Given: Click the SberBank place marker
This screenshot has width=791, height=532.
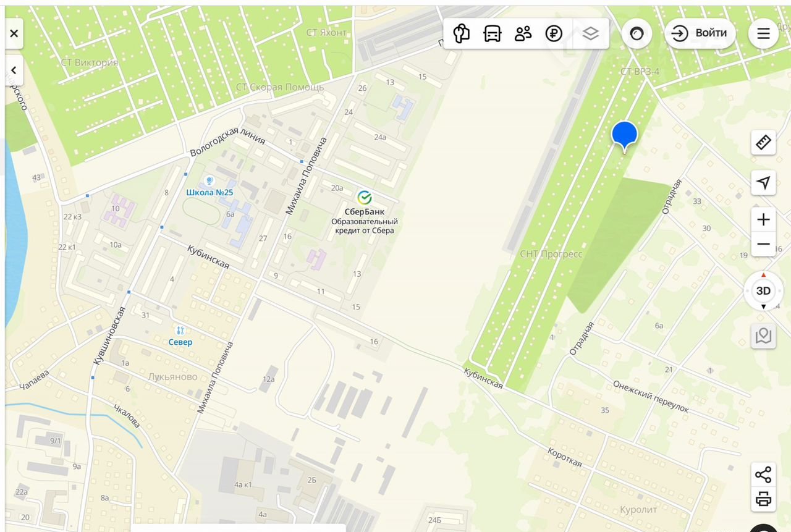Looking at the screenshot, I should 365,198.
